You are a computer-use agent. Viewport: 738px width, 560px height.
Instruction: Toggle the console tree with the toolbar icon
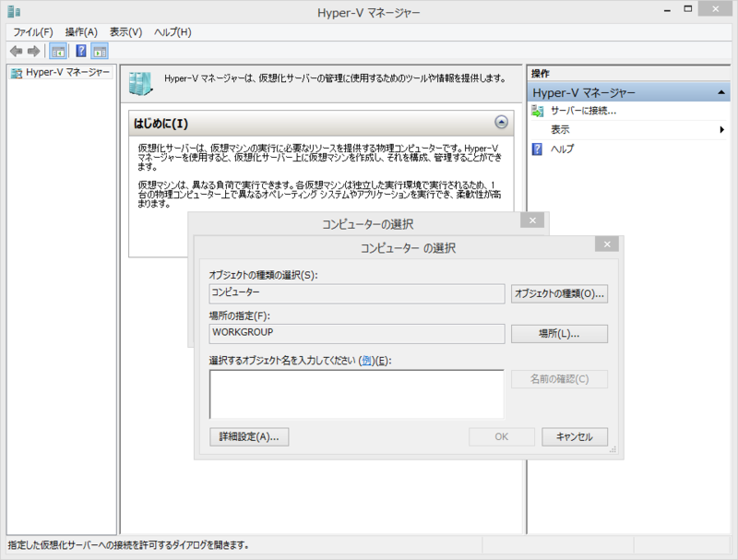click(57, 51)
